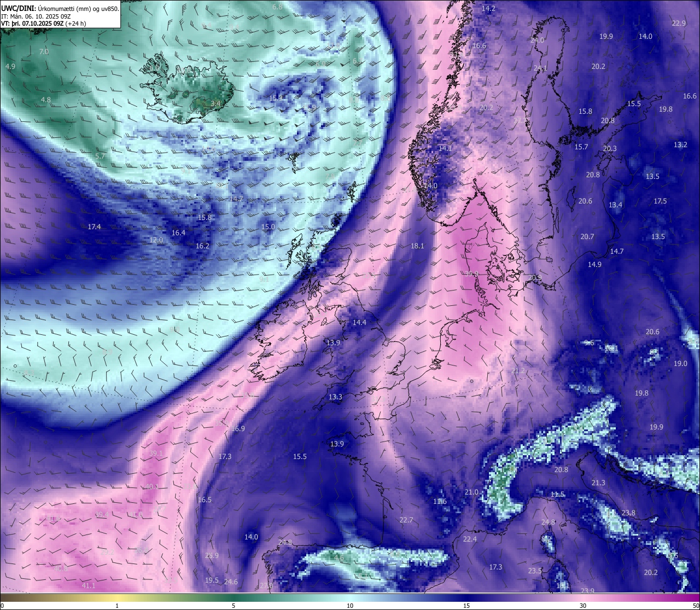Click the 15.7 value label
The width and height of the screenshot is (700, 610).
click(581, 147)
